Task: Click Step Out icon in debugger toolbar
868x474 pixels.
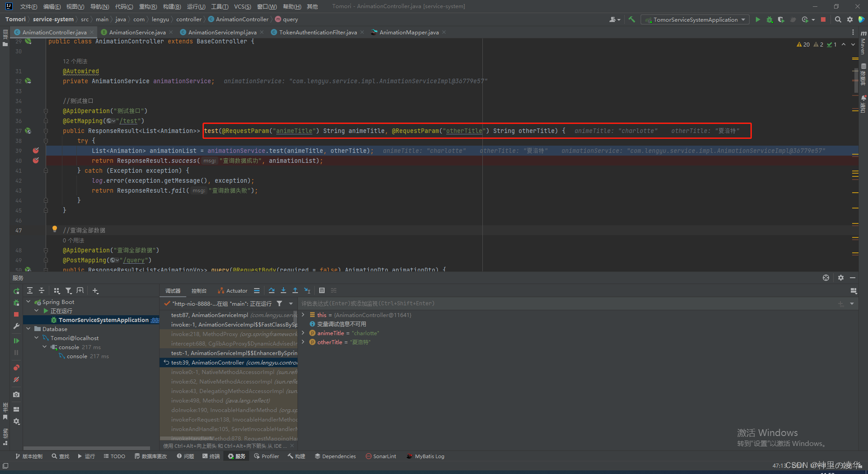Action: pyautogui.click(x=295, y=291)
